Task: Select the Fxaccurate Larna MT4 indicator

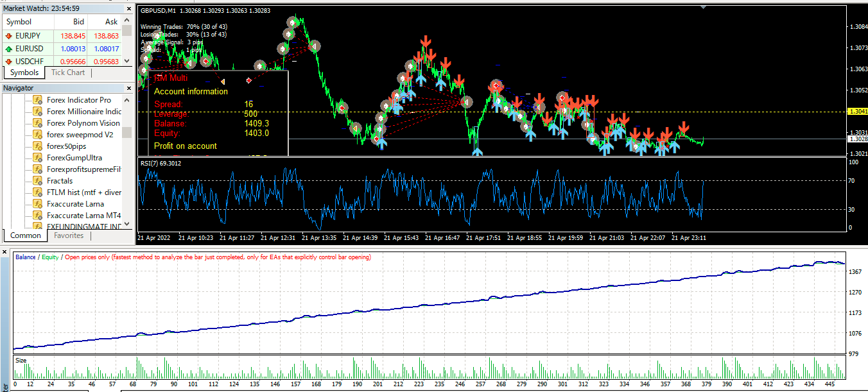Action: 83,216
